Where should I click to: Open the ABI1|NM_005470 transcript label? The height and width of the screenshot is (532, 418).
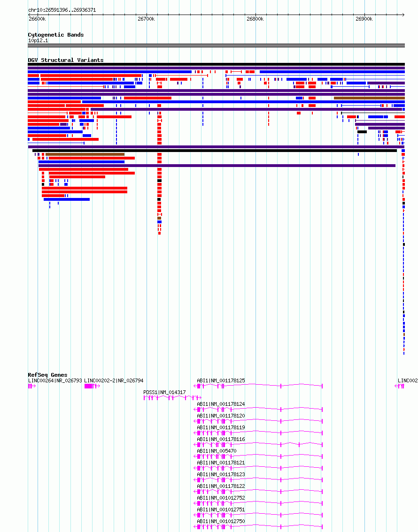(217, 451)
